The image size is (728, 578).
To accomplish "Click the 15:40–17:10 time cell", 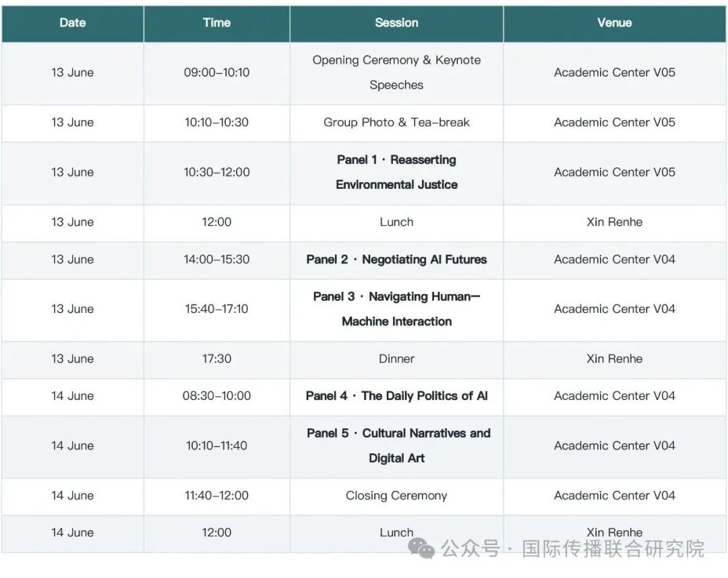I will (x=216, y=309).
